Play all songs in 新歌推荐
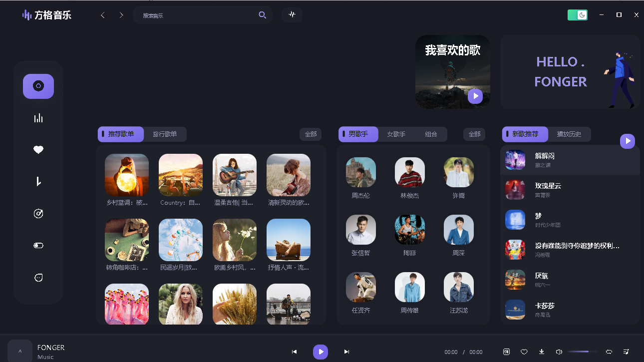The image size is (644, 362). [x=628, y=141]
